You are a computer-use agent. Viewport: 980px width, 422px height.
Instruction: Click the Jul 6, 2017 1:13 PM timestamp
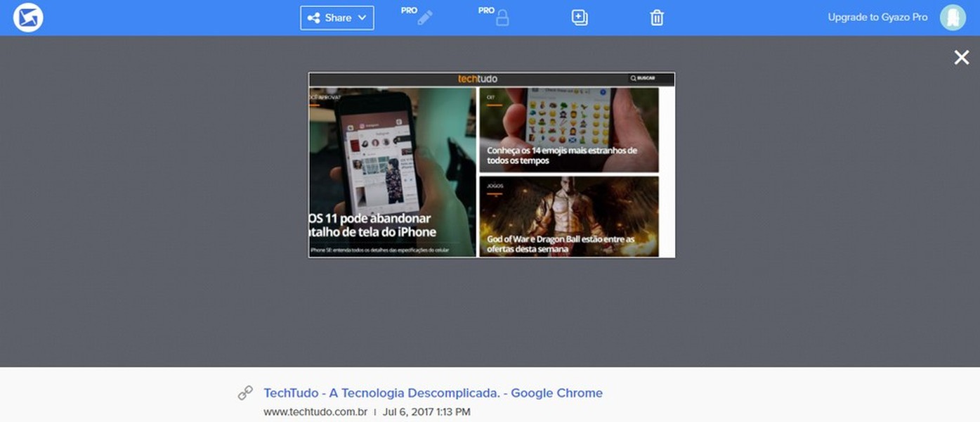coord(426,412)
